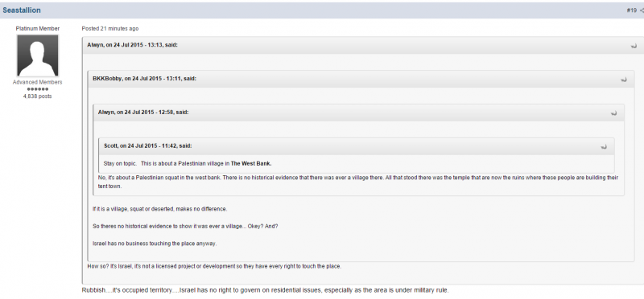The image size is (644, 299).
Task: Click the share icon beside #19
Action: pyautogui.click(x=642, y=10)
